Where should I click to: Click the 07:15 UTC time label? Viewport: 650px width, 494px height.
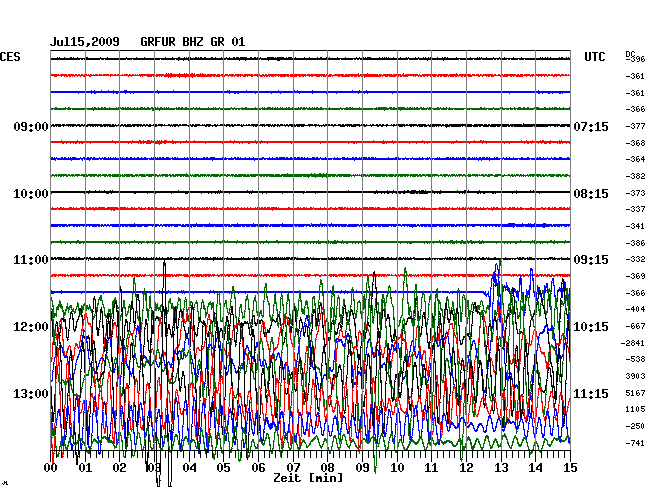[591, 126]
